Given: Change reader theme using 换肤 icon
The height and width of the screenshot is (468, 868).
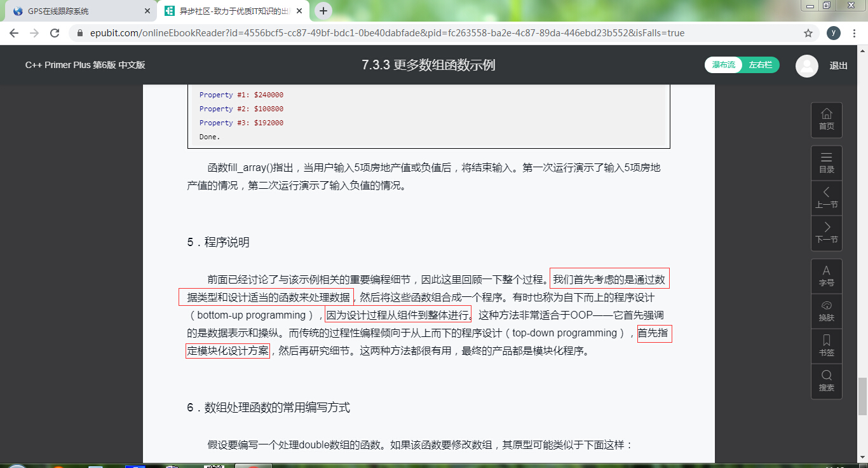Looking at the screenshot, I should [x=826, y=311].
